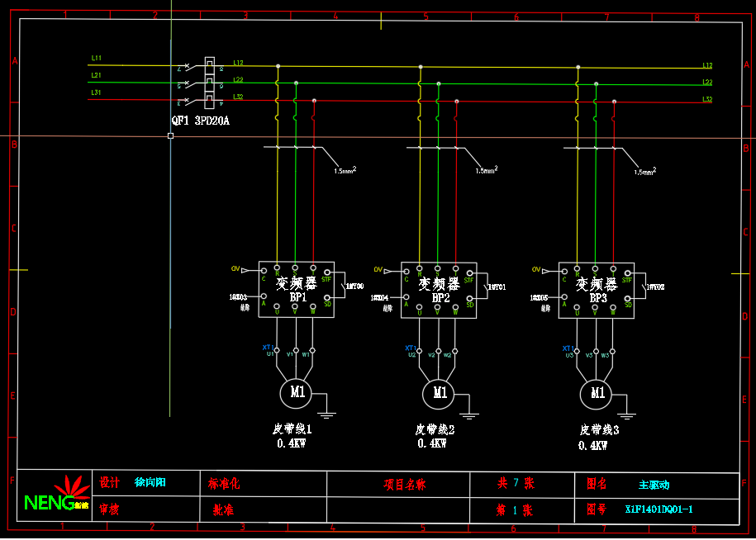Click the M1 motor symbol for 皮带线1
The height and width of the screenshot is (540, 756).
pos(297,392)
